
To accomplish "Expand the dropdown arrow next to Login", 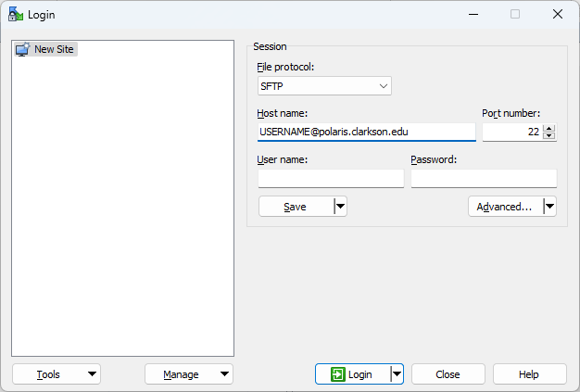I will (x=397, y=374).
